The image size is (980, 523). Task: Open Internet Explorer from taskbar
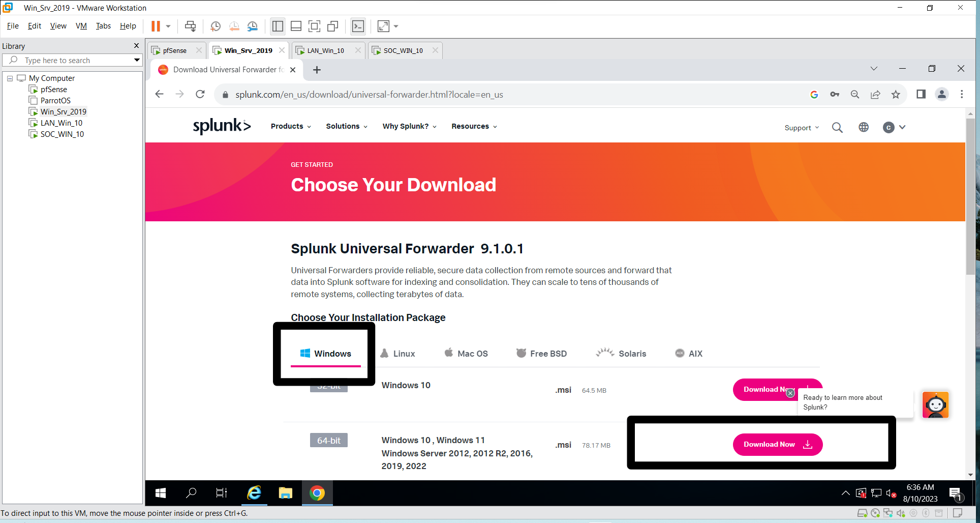point(254,492)
